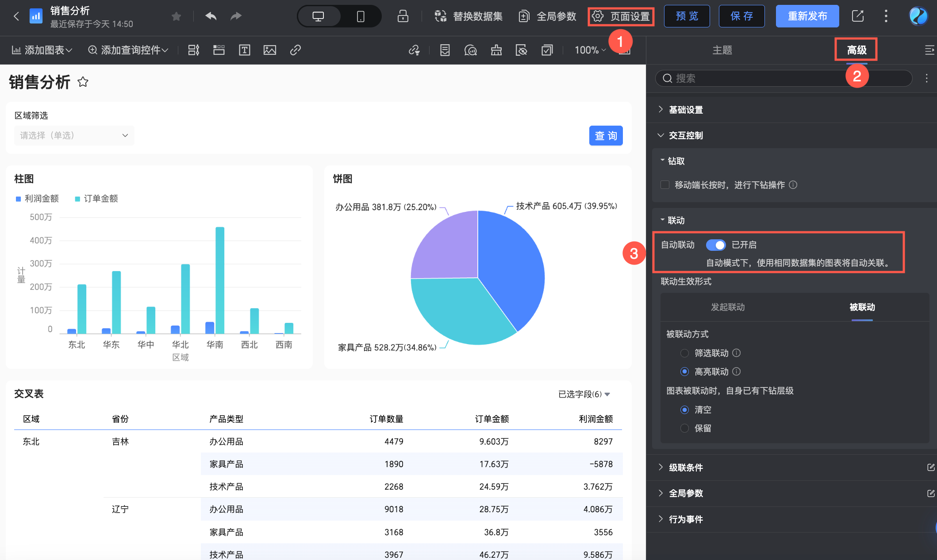Turn off the 自动联动 switch
This screenshot has height=560, width=937.
716,245
